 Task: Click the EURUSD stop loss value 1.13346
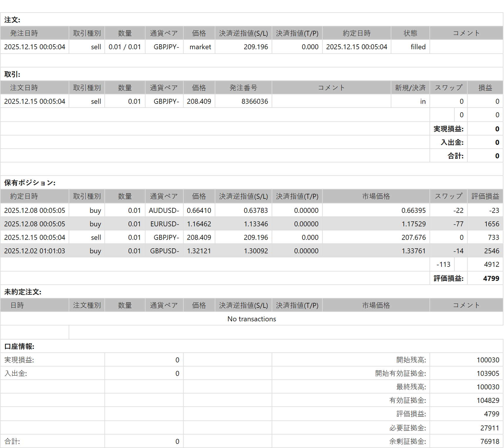click(256, 224)
